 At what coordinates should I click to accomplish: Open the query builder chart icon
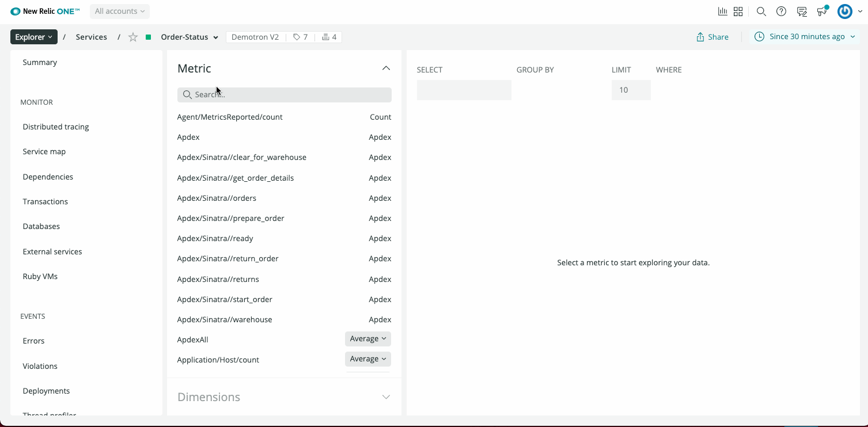click(x=723, y=11)
